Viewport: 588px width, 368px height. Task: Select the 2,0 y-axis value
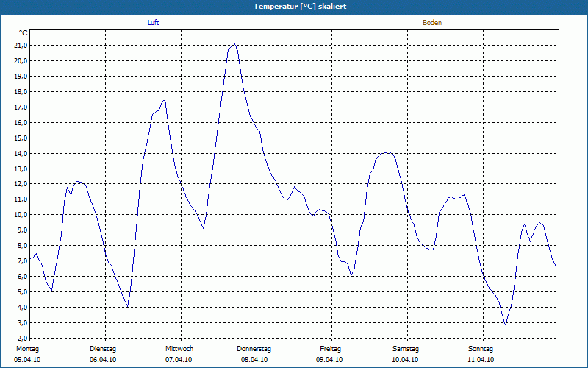coord(22,338)
